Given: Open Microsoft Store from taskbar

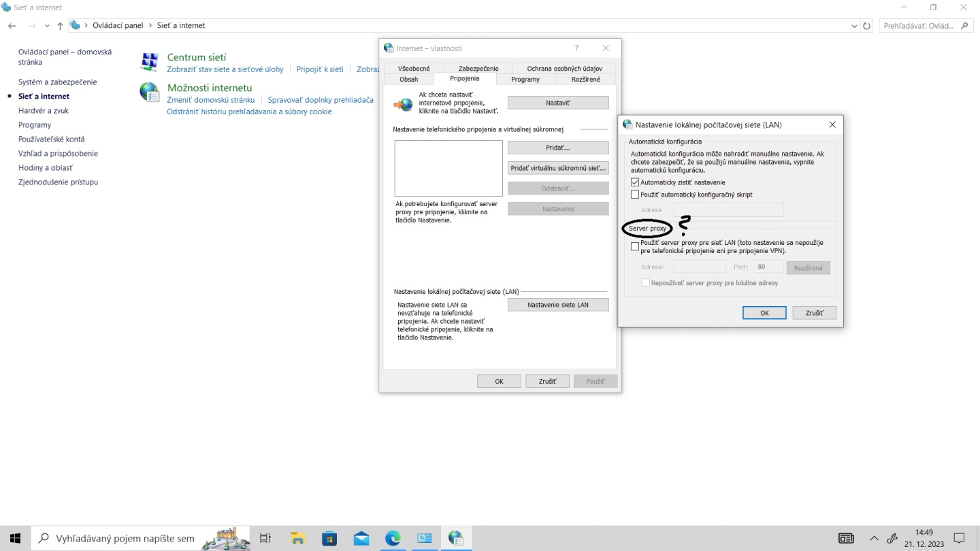Looking at the screenshot, I should [329, 538].
